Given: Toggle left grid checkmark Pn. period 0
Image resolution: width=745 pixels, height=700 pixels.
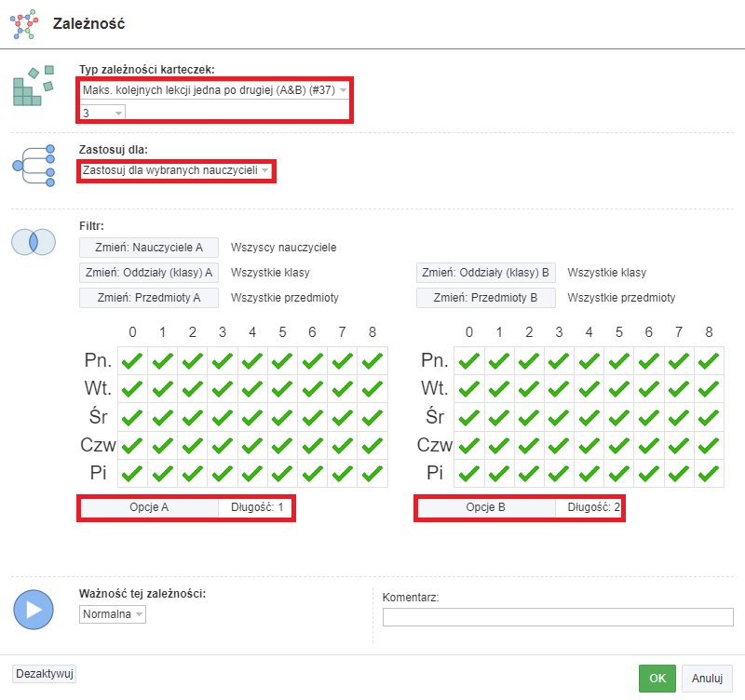Looking at the screenshot, I should coord(132,361).
